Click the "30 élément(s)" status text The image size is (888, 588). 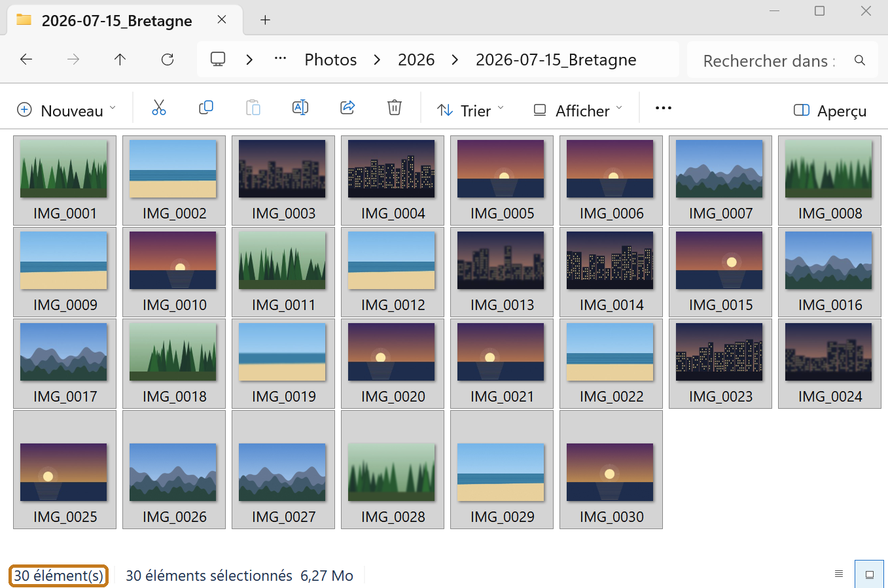click(59, 576)
